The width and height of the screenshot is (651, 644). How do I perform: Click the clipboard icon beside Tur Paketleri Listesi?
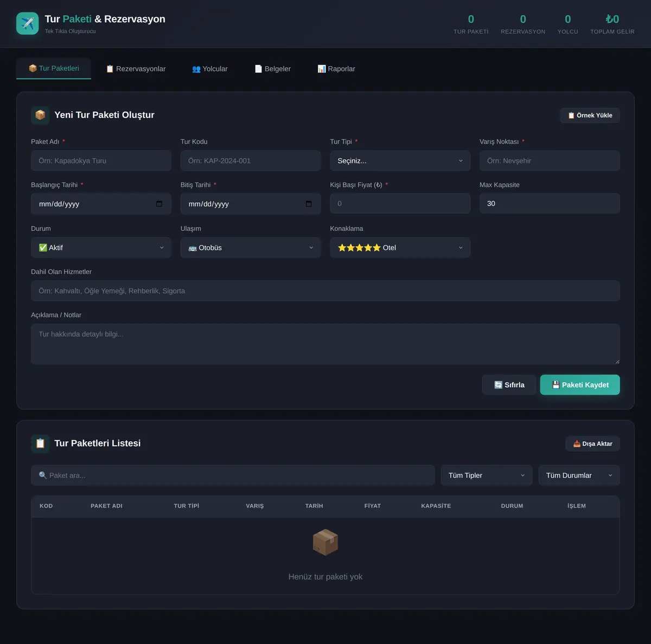pyautogui.click(x=40, y=443)
